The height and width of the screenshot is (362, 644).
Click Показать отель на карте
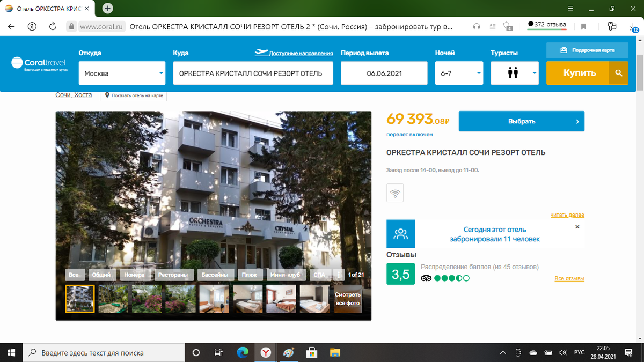pos(134,95)
